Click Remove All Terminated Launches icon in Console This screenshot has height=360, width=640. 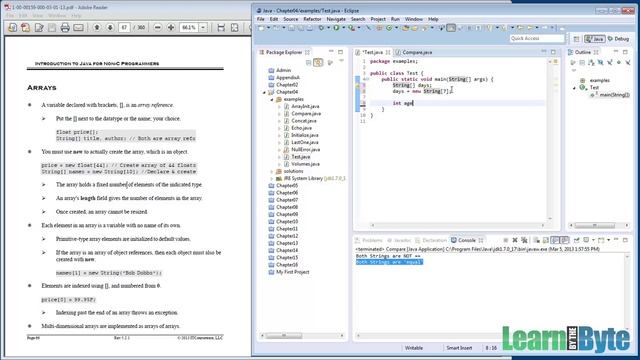pos(524,240)
